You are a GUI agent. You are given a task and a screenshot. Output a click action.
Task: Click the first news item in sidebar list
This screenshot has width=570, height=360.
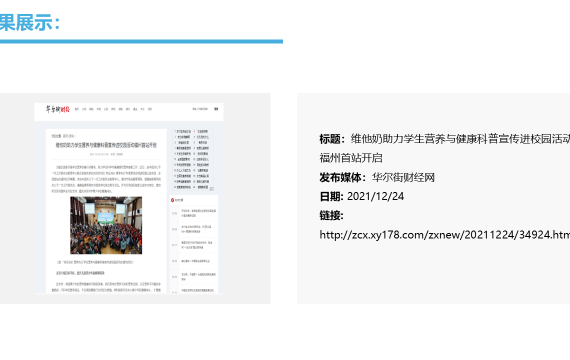pyautogui.click(x=198, y=213)
